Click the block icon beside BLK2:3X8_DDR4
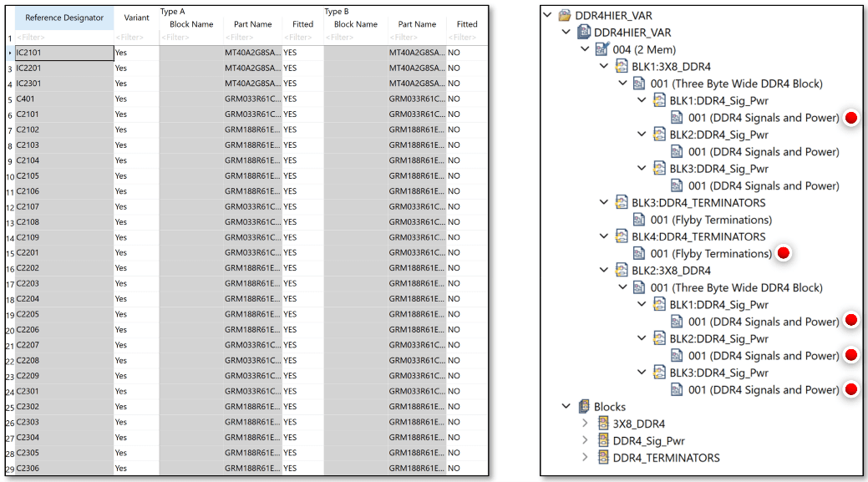The width and height of the screenshot is (868, 482). point(621,271)
